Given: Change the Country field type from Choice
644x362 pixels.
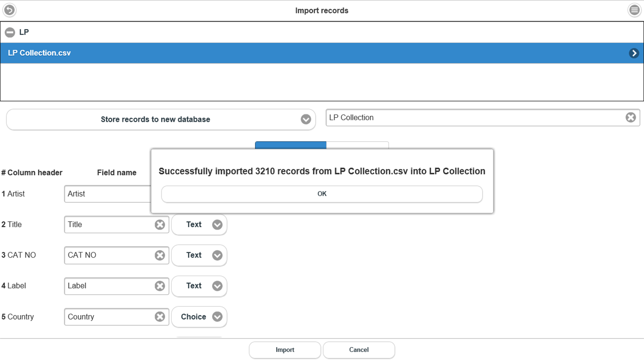Looking at the screenshot, I should coord(217,316).
